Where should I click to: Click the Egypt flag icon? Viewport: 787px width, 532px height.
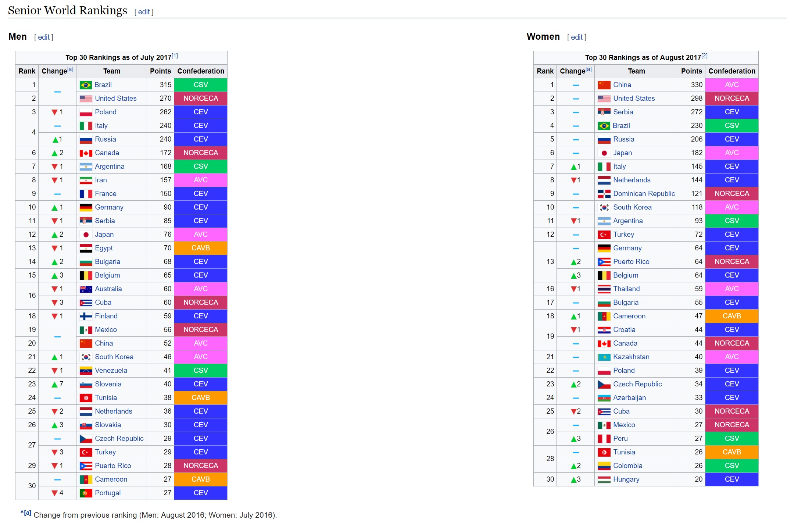(x=86, y=248)
